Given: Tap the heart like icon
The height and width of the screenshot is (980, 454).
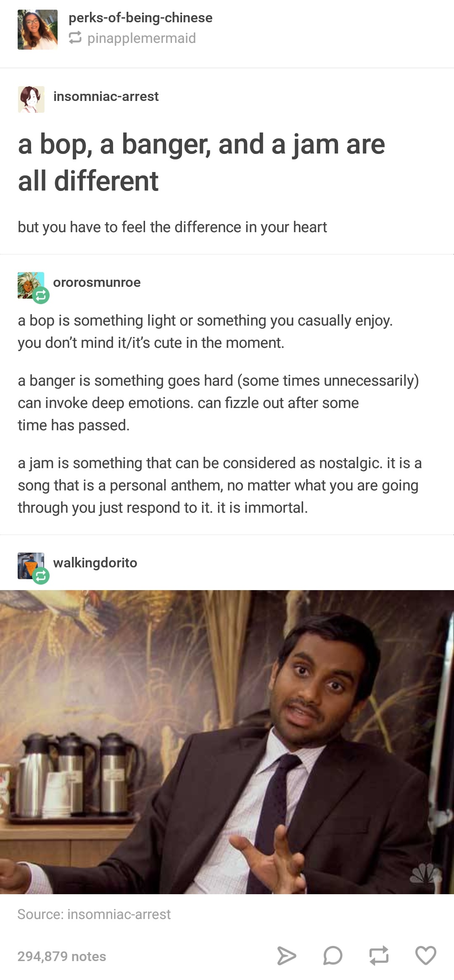Looking at the screenshot, I should [x=425, y=955].
